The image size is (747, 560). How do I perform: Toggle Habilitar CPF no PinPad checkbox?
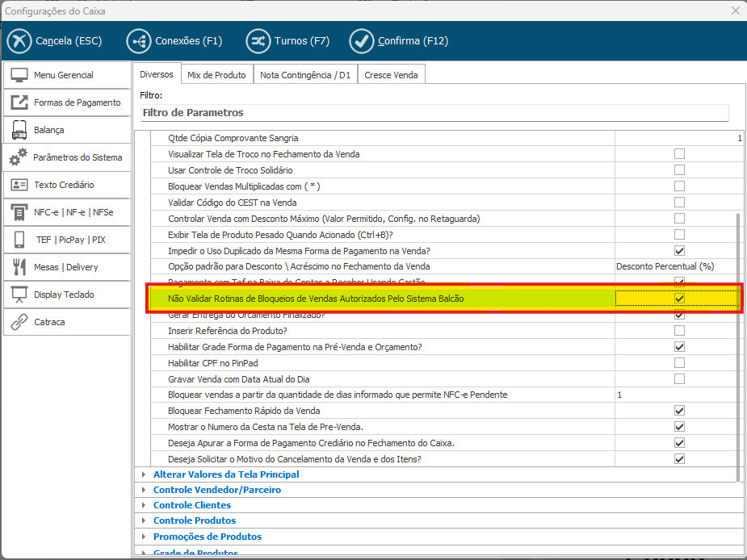tap(679, 363)
